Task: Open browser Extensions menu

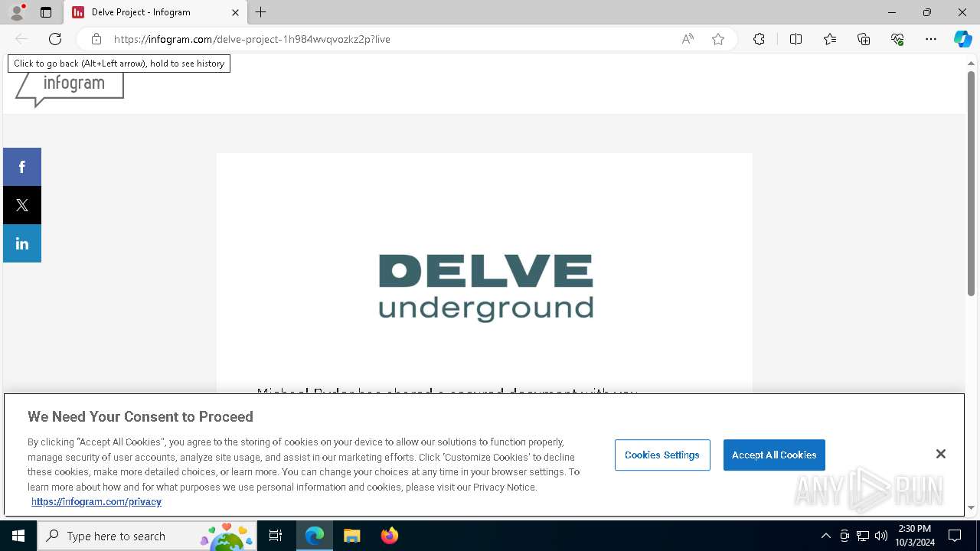Action: pos(759,39)
